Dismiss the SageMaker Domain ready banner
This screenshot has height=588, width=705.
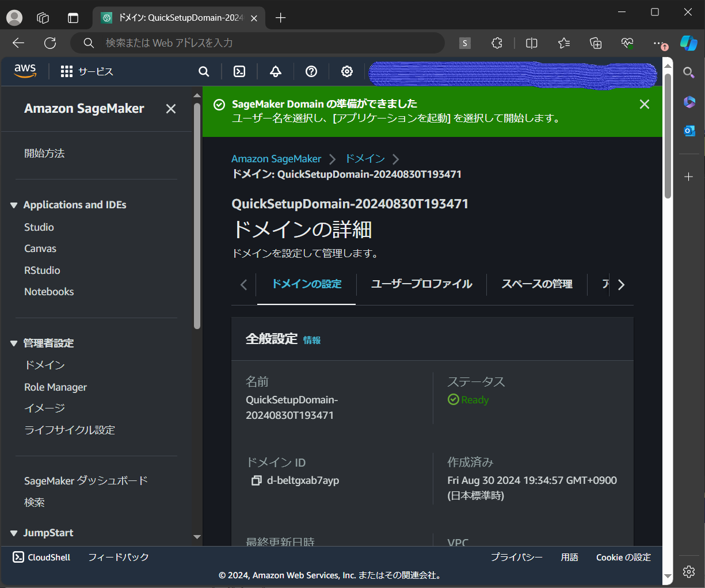coord(644,104)
